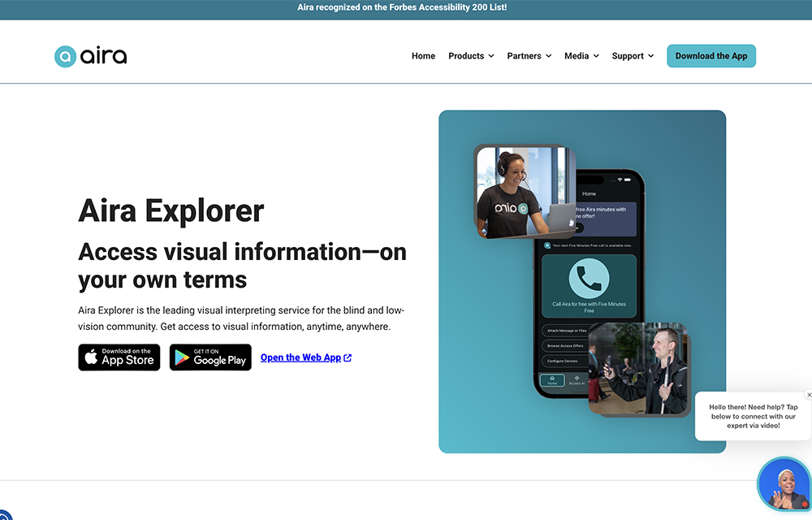This screenshot has height=520, width=812.
Task: Click the external link icon beside Web App
Action: pos(348,357)
